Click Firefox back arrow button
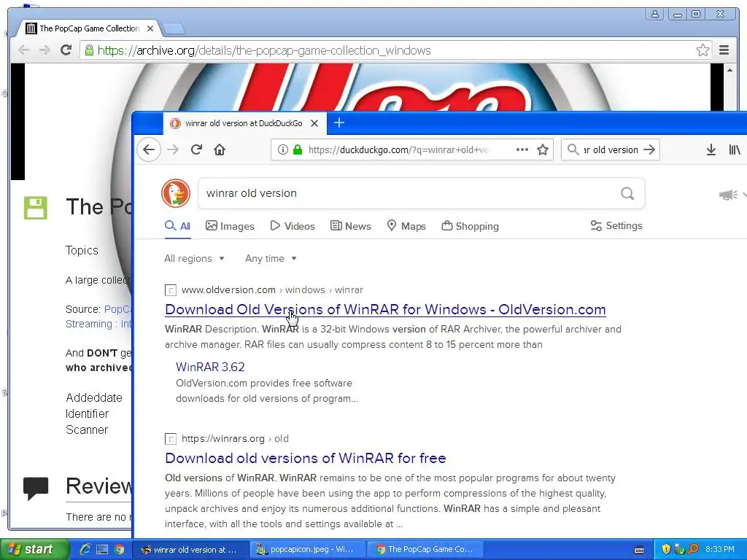747x560 pixels. pyautogui.click(x=149, y=149)
